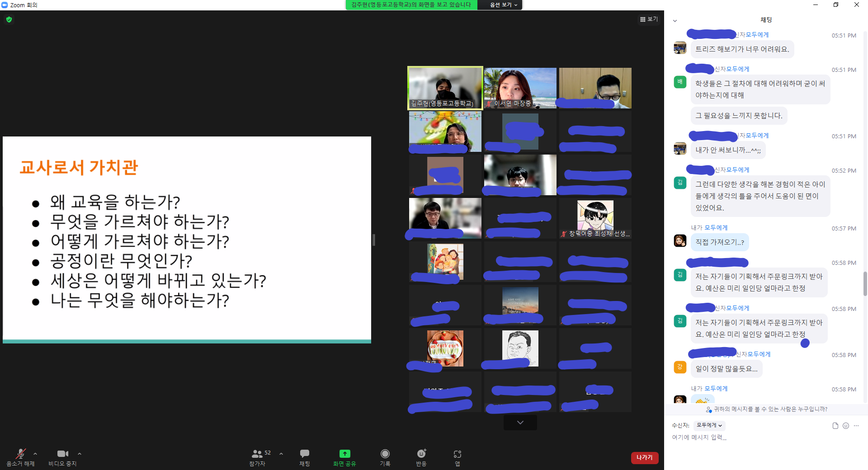Click the green encryption shield icon

point(9,19)
